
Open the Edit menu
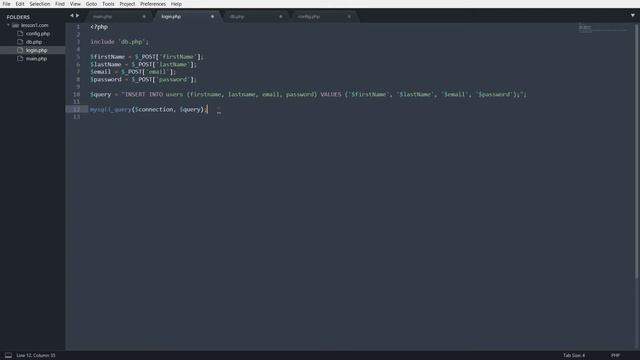tap(20, 4)
